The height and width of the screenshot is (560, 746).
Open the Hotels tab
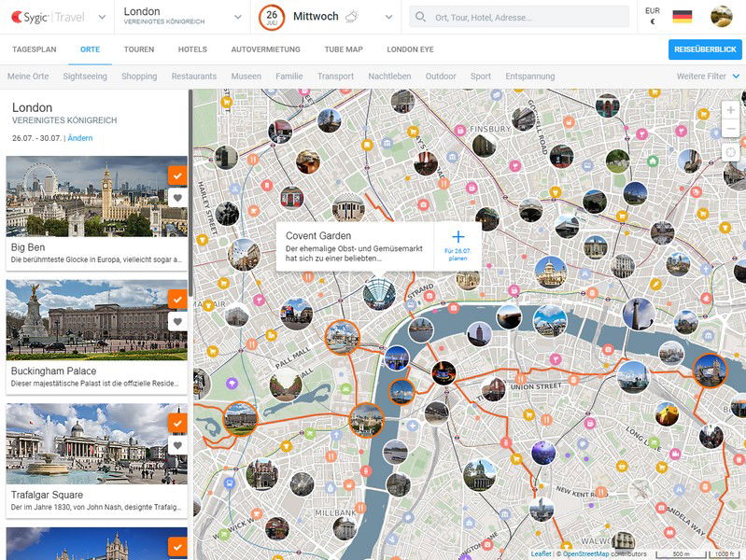tap(192, 49)
